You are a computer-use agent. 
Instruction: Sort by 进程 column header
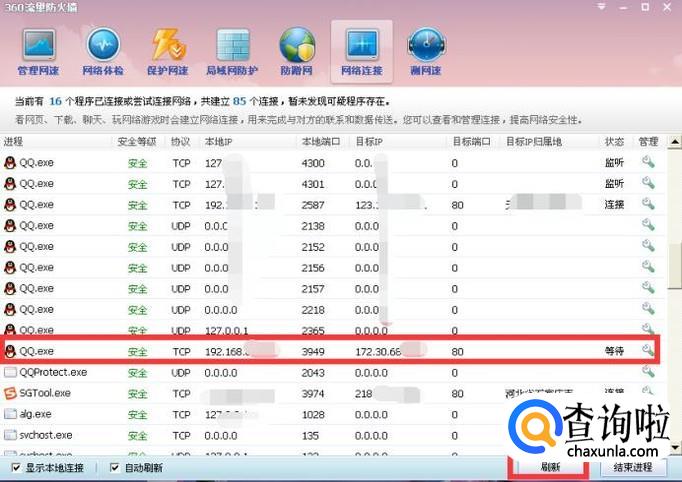click(x=13, y=142)
